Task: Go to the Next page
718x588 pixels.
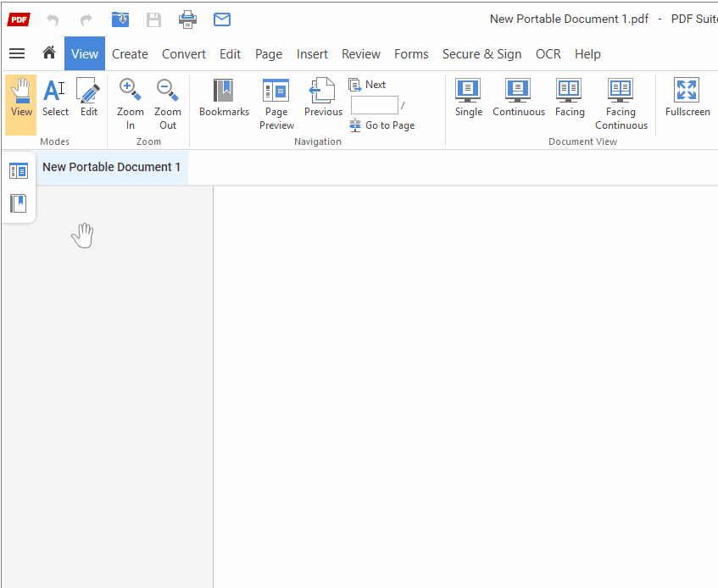Action: click(x=367, y=85)
